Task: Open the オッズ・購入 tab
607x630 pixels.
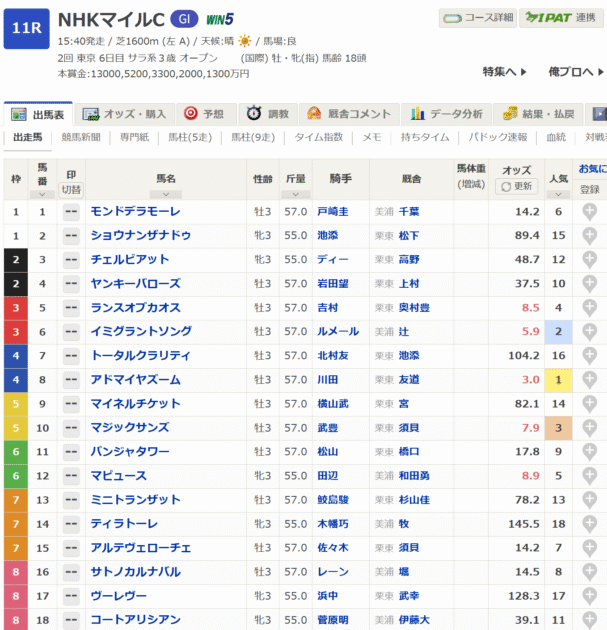Action: click(x=125, y=114)
